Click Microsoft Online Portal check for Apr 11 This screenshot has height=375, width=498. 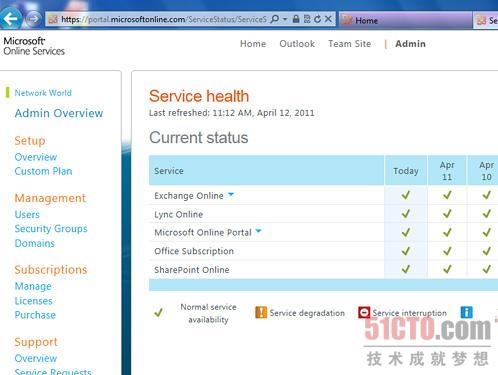[x=447, y=232]
